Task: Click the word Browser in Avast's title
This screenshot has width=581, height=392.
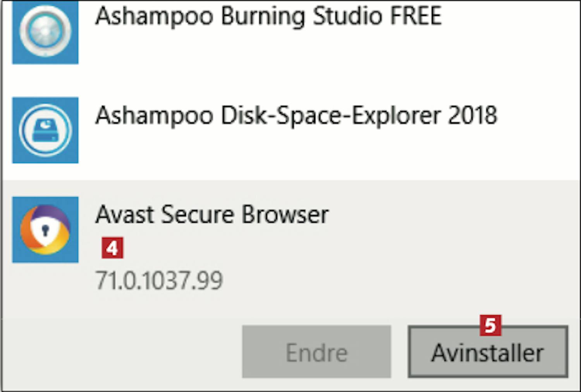Action: click(285, 214)
